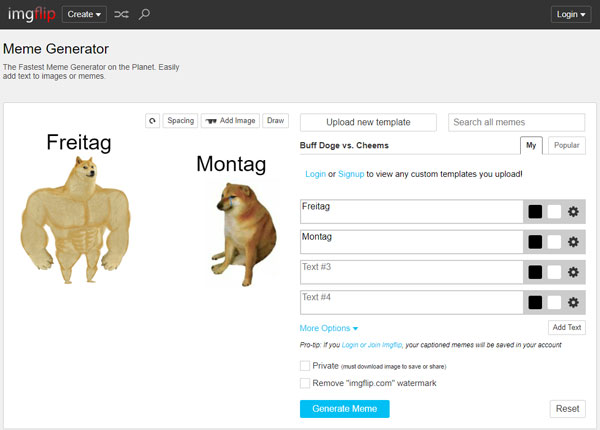Open settings gear for Montag text

(x=573, y=242)
